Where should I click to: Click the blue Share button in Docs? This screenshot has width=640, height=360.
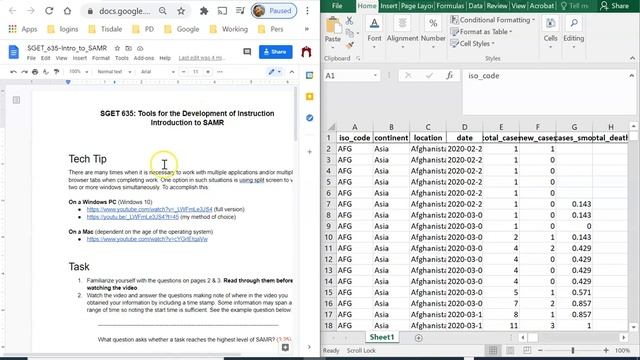tap(276, 52)
